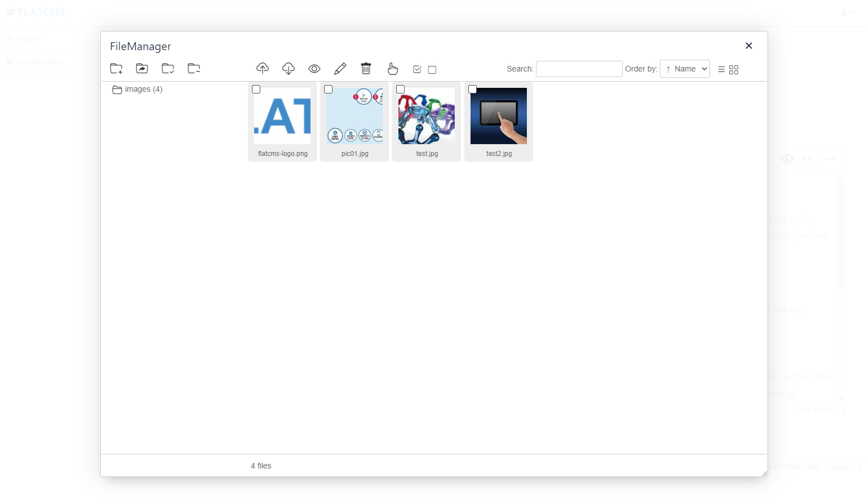Click the dialog resize handle corner
This screenshot has height=504, width=865.
[x=764, y=473]
